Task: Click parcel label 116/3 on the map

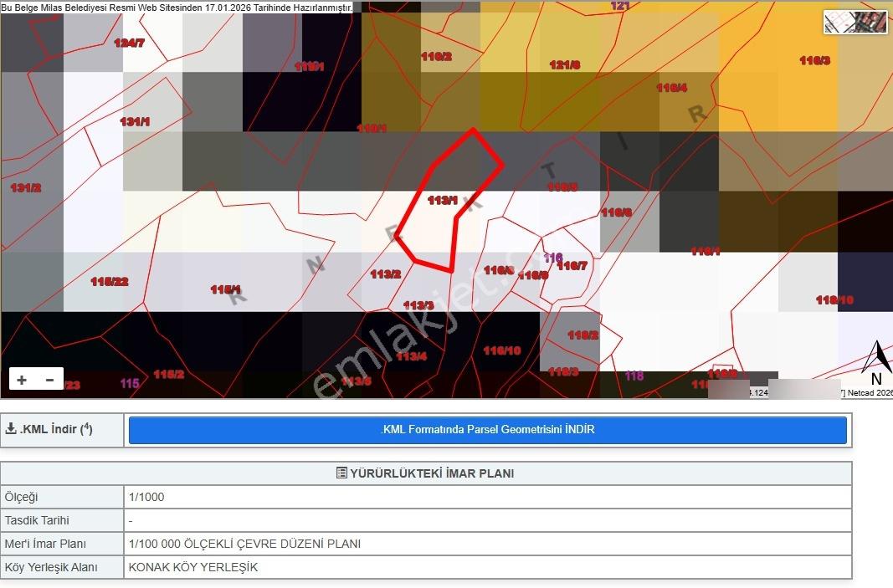Action: (x=815, y=60)
